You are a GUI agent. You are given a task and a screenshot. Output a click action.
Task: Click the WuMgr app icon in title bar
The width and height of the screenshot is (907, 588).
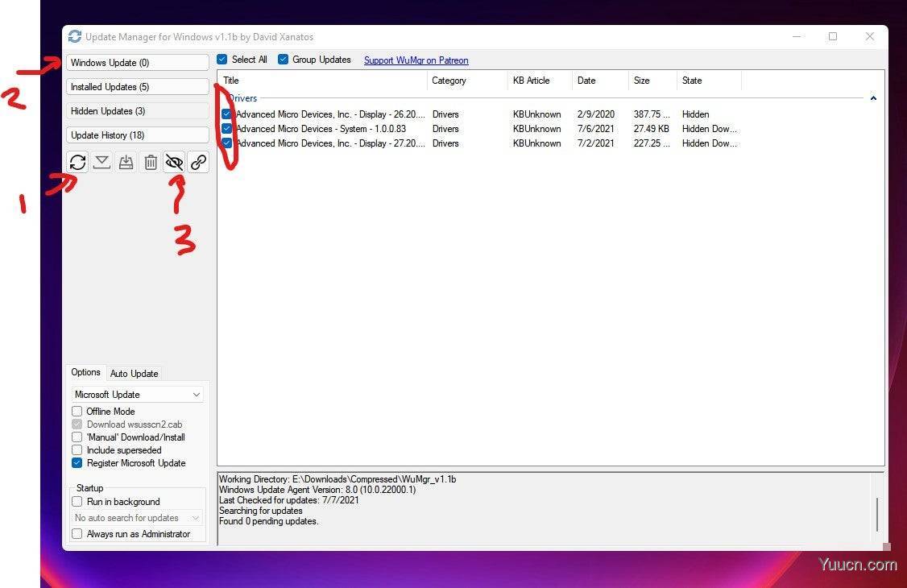tap(75, 36)
